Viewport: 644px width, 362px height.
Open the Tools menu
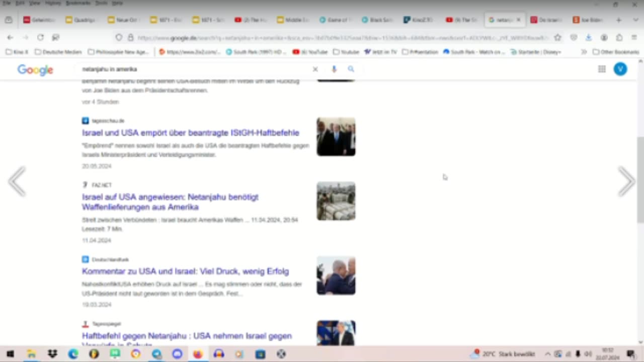coord(101,3)
